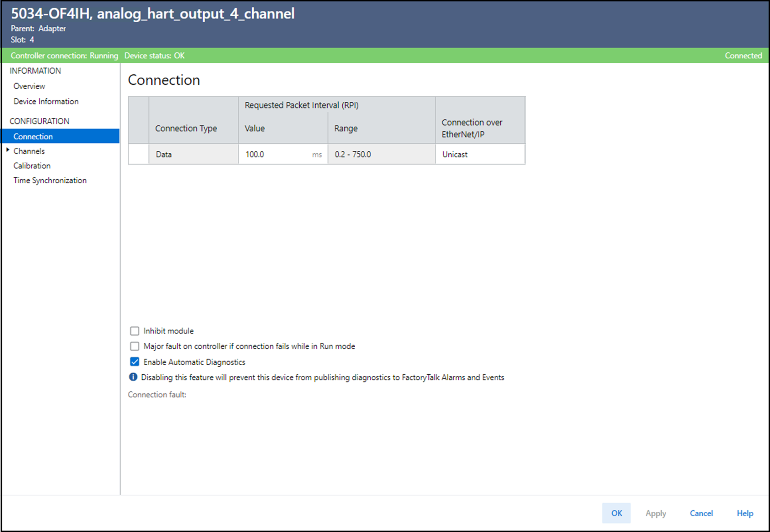Open the Overview page

[29, 86]
